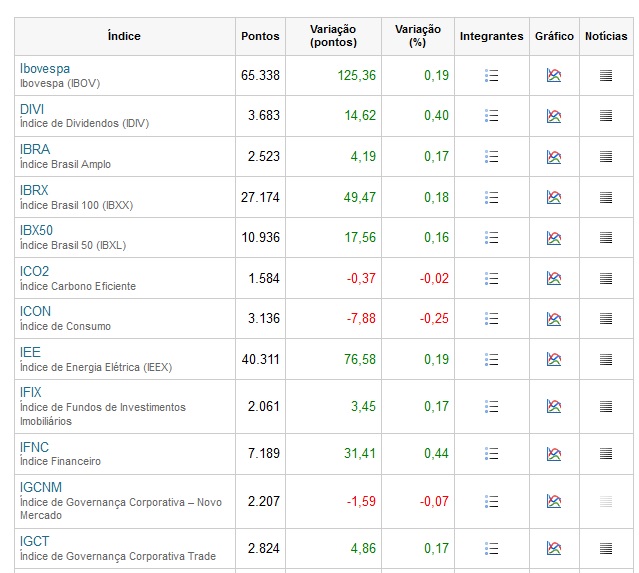Show IBX50 integrantes list icon

click(491, 238)
